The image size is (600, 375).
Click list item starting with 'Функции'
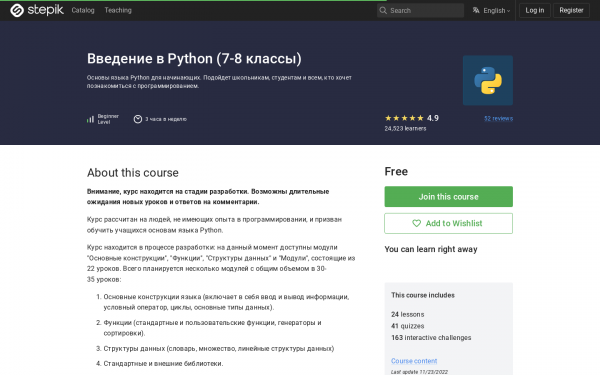pyautogui.click(x=212, y=328)
